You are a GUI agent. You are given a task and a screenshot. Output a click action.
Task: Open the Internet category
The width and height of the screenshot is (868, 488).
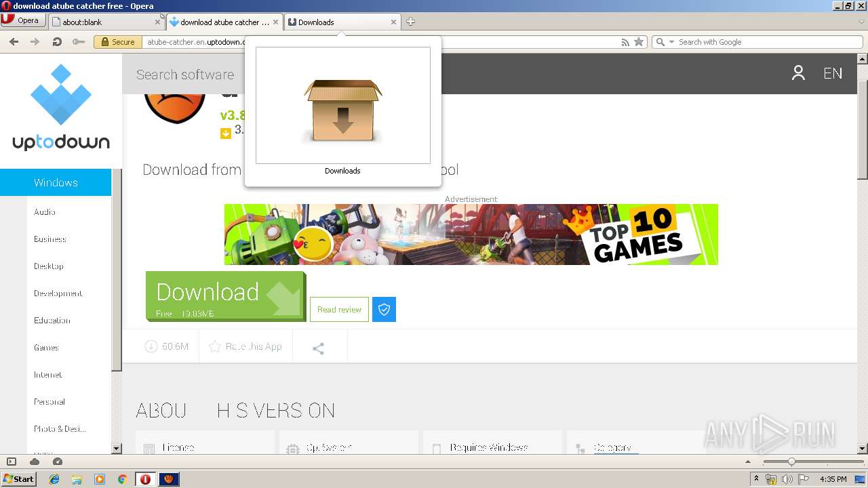[x=48, y=375]
